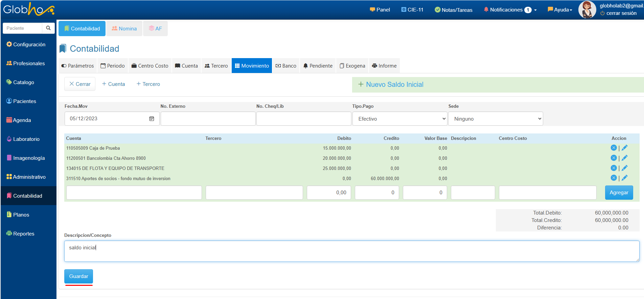The width and height of the screenshot is (644, 299).
Task: Switch to the Nomina tab
Action: [124, 29]
